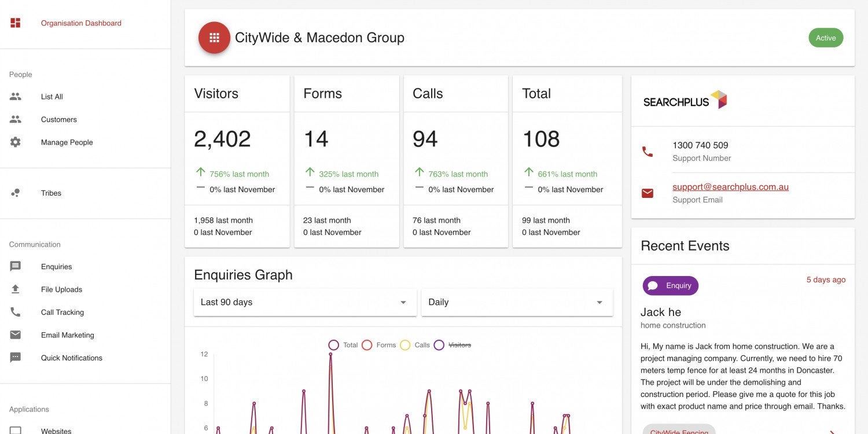Click the 2,402 visitors count

222,139
